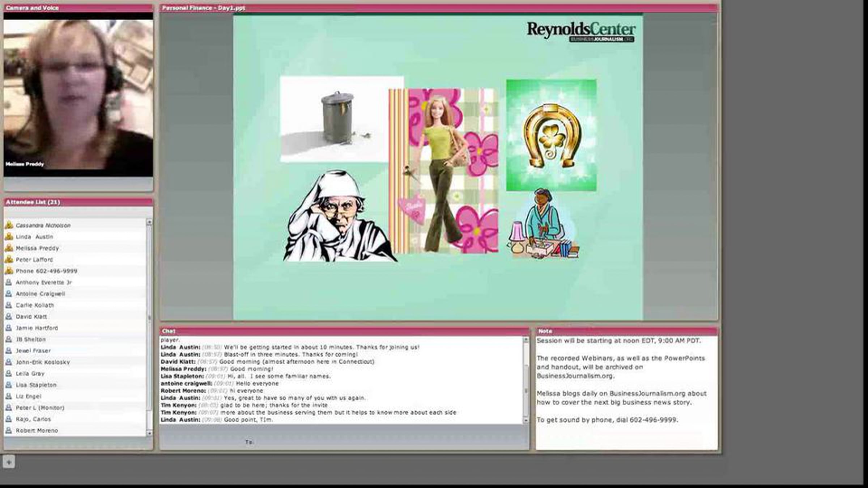Click the plus icon at bottom left
868x488 pixels.
9,462
